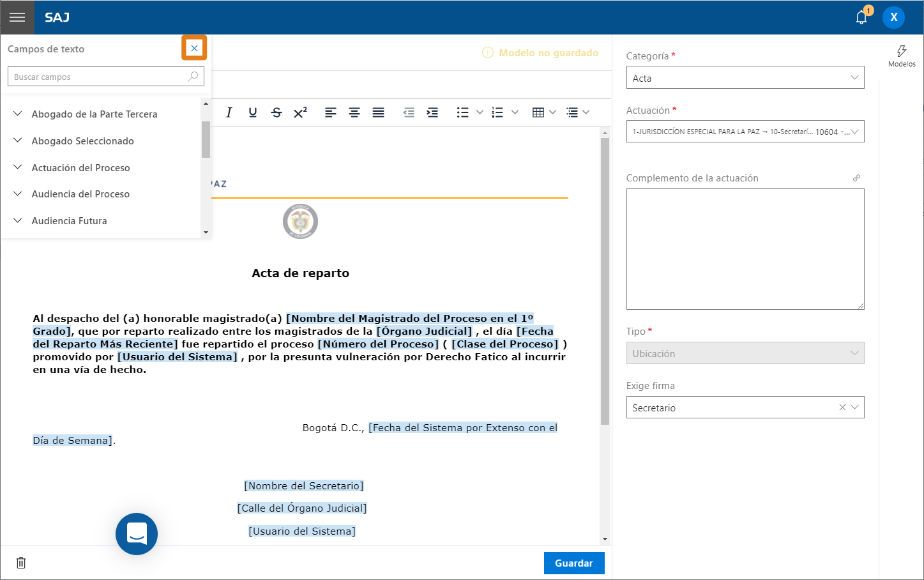The width and height of the screenshot is (924, 580).
Task: Click the Guardar button
Action: (574, 563)
